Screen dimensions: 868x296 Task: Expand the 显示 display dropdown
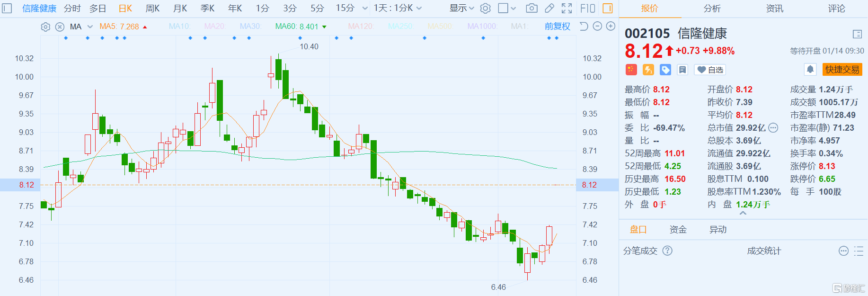pyautogui.click(x=462, y=8)
